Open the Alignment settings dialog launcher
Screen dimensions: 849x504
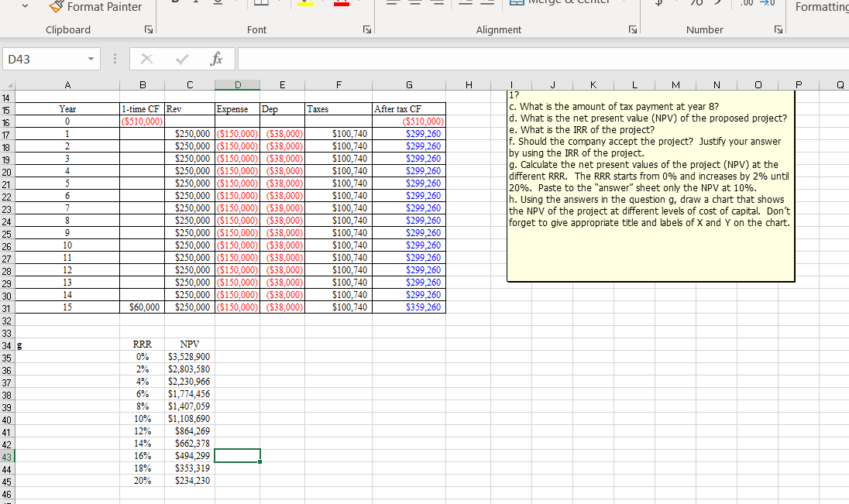tap(632, 29)
